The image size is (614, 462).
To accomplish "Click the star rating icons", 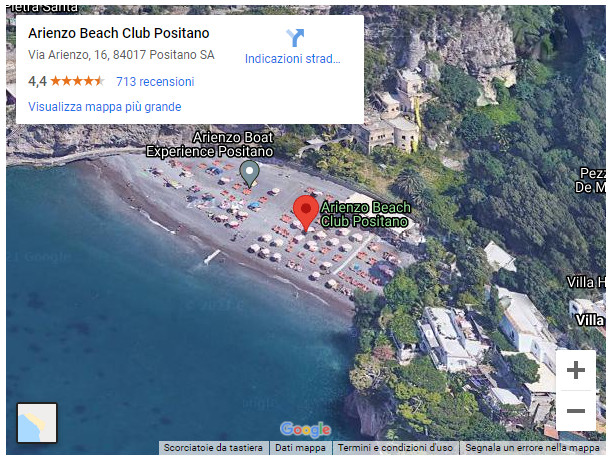I will click(78, 81).
